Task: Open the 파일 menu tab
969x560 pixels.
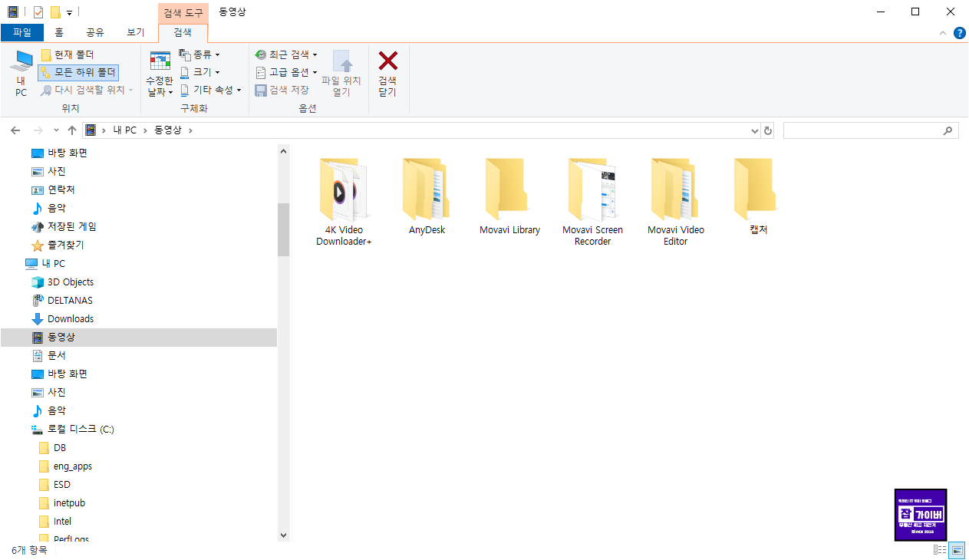Action: [22, 32]
